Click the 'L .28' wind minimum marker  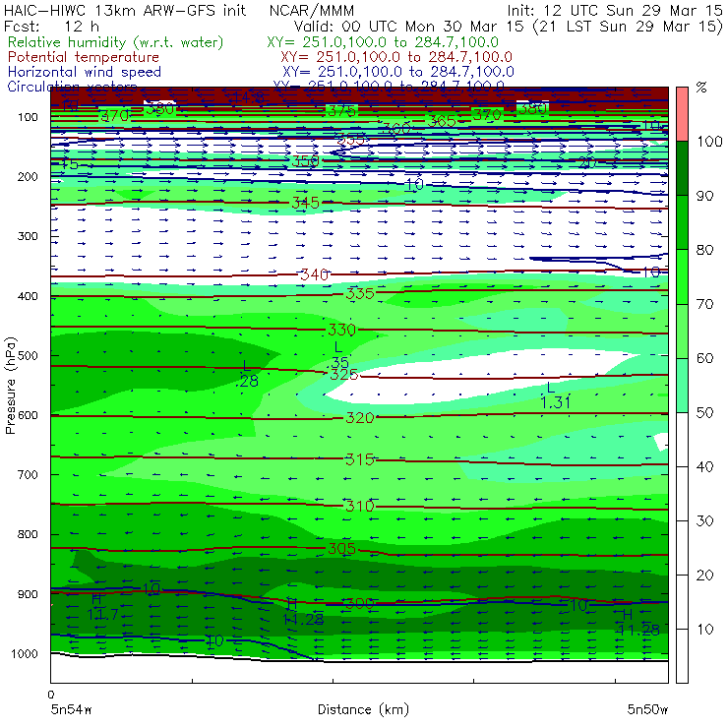tap(248, 374)
